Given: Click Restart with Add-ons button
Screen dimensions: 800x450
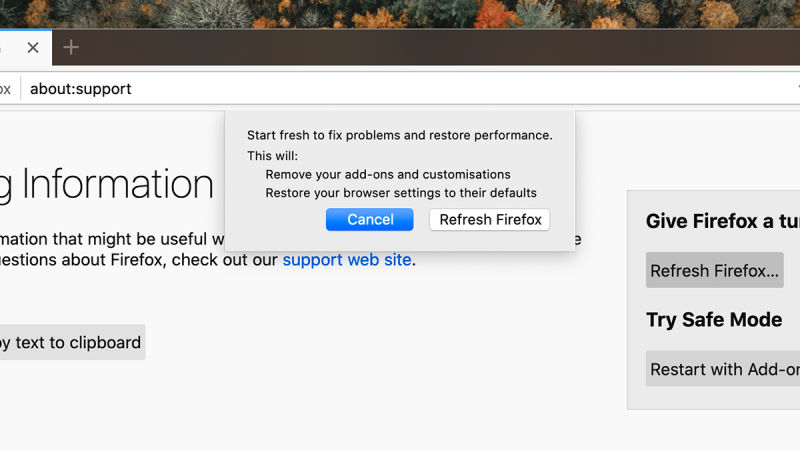Looking at the screenshot, I should click(x=723, y=369).
